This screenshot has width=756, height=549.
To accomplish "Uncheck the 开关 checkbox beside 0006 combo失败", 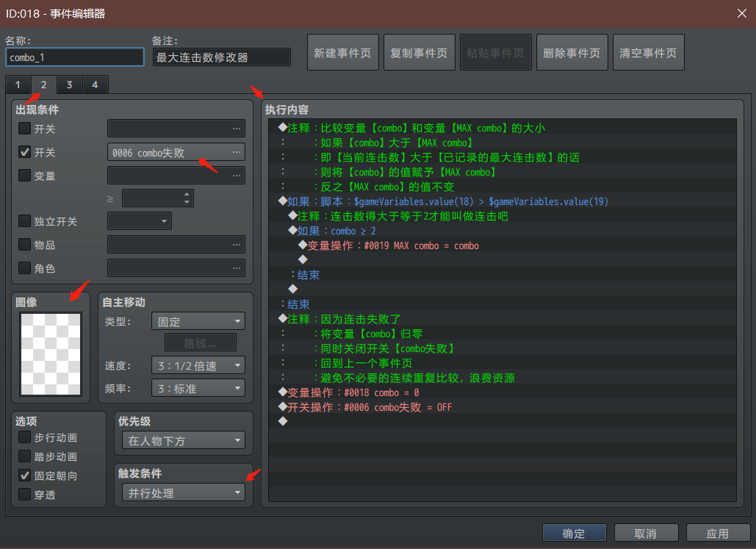I will point(24,152).
